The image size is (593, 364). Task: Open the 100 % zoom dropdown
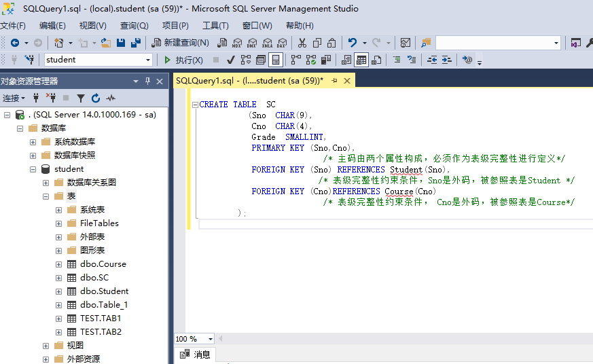click(211, 339)
